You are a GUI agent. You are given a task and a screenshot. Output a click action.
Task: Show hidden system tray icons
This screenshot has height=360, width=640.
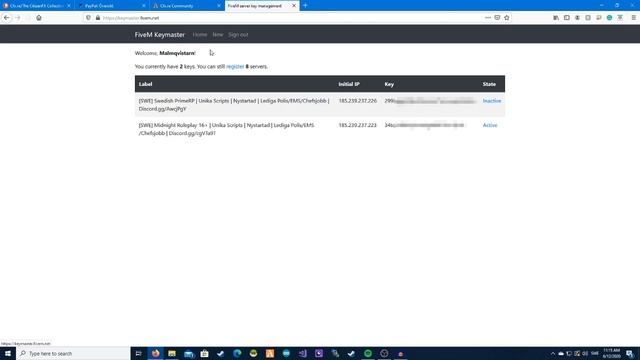click(553, 353)
